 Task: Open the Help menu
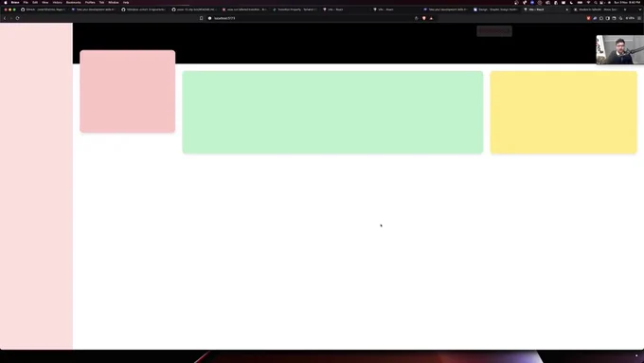coord(126,3)
